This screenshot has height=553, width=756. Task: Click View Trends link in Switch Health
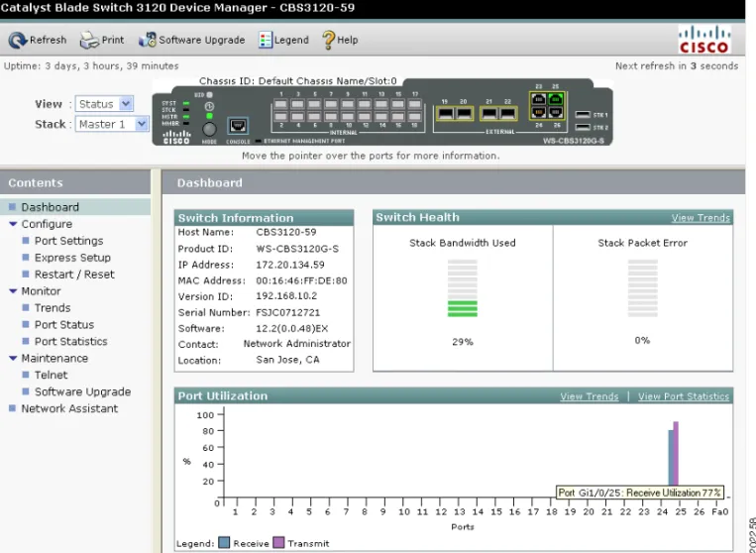701,218
